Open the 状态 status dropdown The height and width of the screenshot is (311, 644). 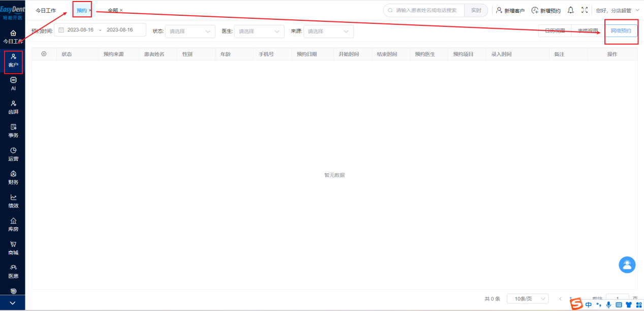click(190, 31)
